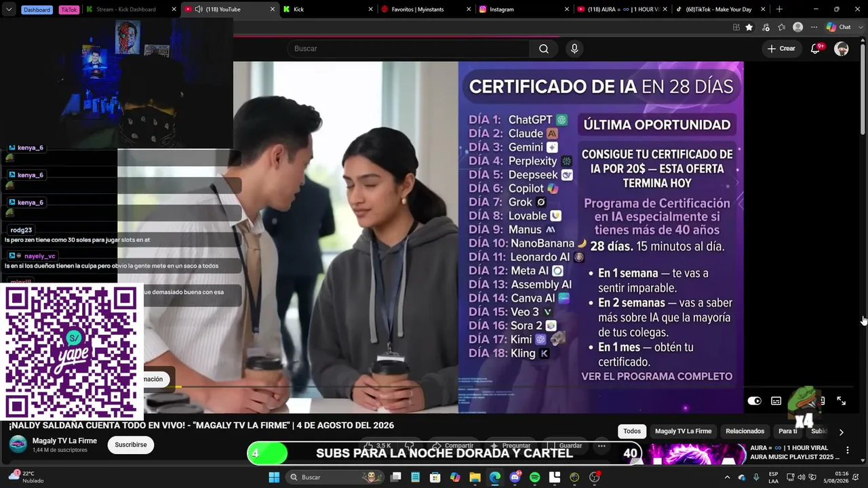
Task: Start voice search with the microphone icon
Action: pyautogui.click(x=574, y=49)
